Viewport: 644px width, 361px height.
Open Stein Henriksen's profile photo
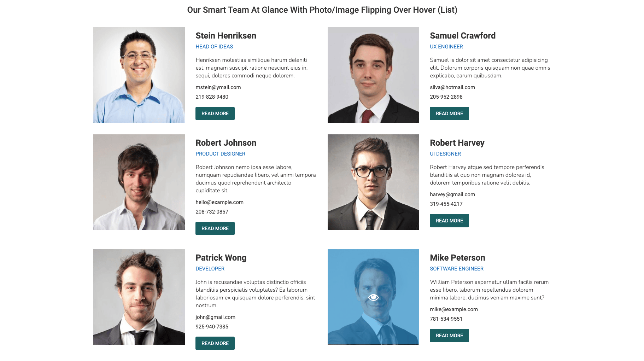coord(139,75)
